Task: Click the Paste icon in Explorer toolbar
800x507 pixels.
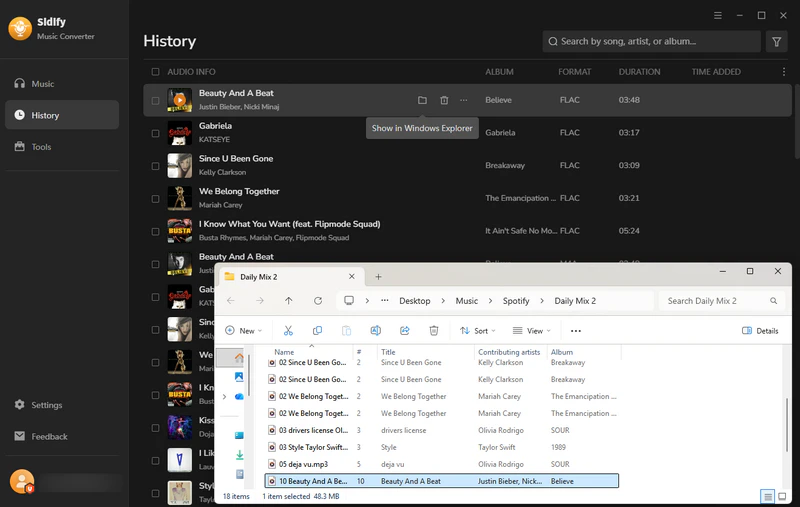Action: click(x=346, y=331)
